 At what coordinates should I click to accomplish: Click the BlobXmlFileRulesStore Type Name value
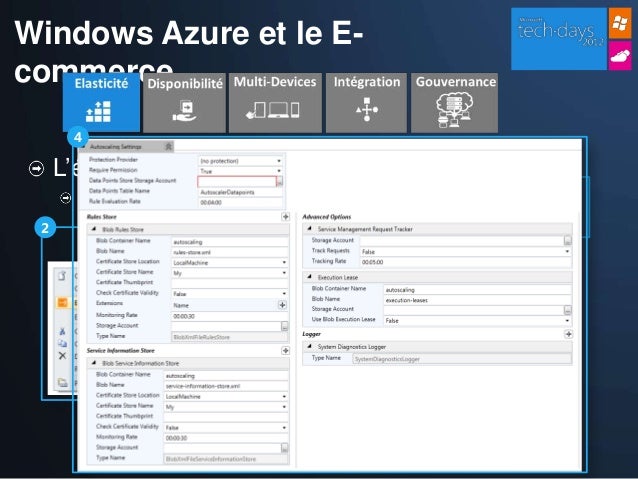[229, 337]
